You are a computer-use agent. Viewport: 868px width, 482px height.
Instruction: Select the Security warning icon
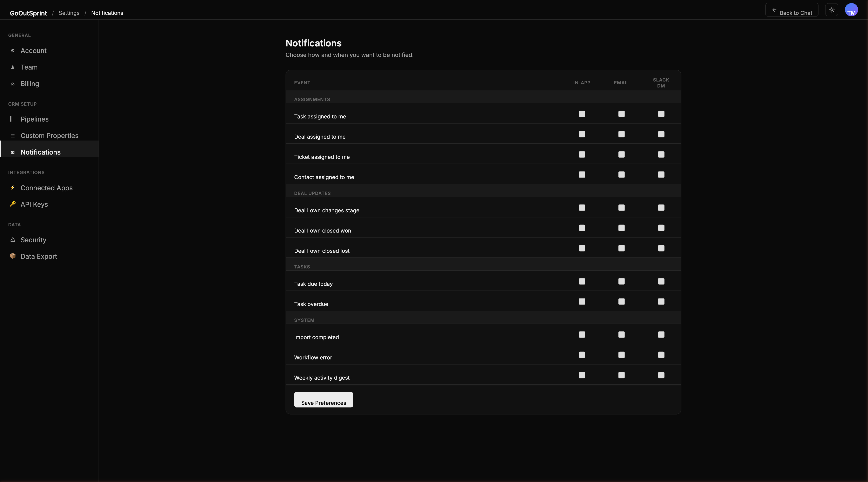pos(13,240)
